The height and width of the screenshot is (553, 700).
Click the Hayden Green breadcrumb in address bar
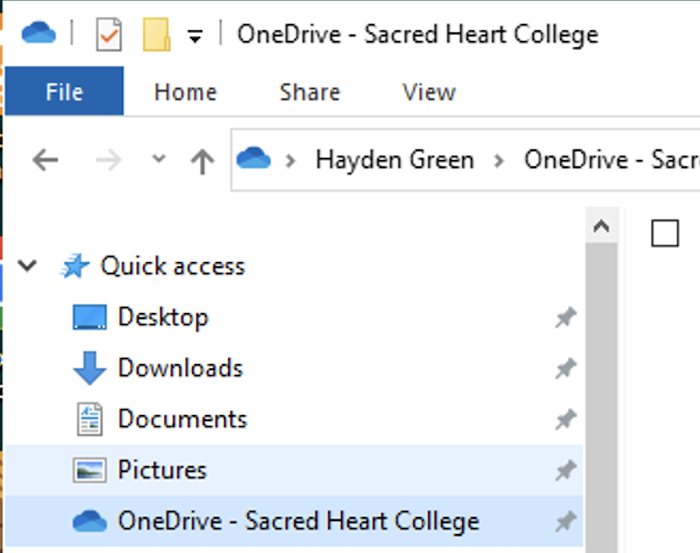pyautogui.click(x=394, y=160)
